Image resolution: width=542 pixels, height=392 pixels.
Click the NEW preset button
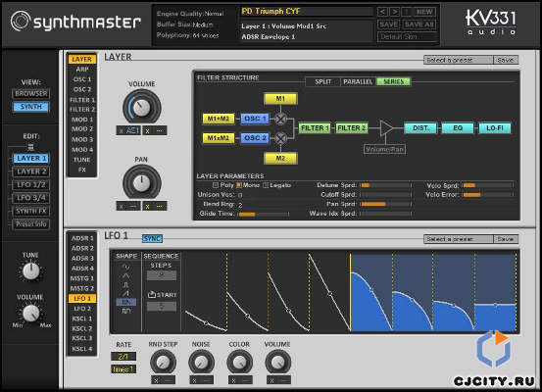click(x=424, y=12)
